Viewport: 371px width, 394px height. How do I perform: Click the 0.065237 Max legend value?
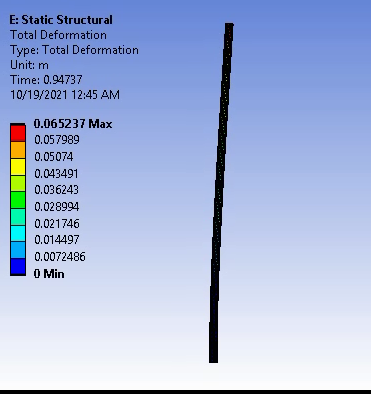[73, 124]
